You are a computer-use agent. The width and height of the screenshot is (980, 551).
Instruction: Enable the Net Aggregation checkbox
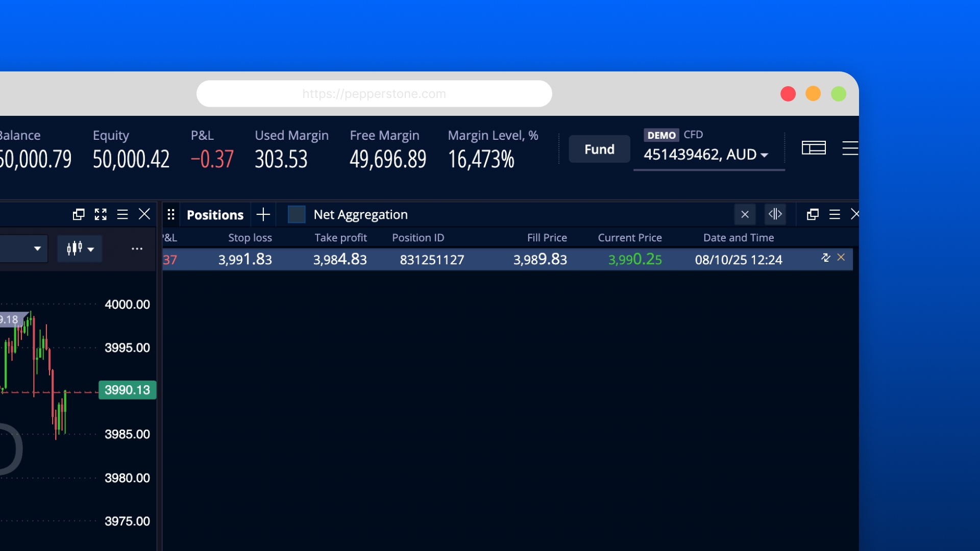point(297,214)
